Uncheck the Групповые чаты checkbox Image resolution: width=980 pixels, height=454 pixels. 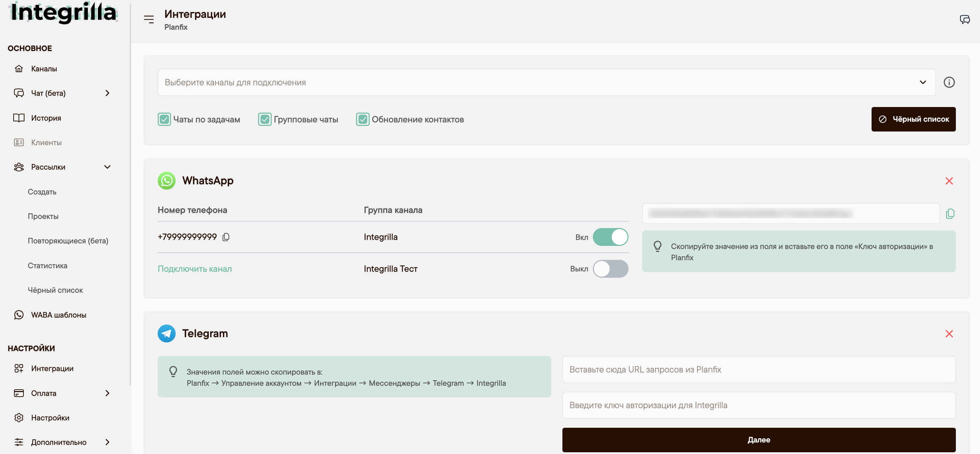(264, 120)
